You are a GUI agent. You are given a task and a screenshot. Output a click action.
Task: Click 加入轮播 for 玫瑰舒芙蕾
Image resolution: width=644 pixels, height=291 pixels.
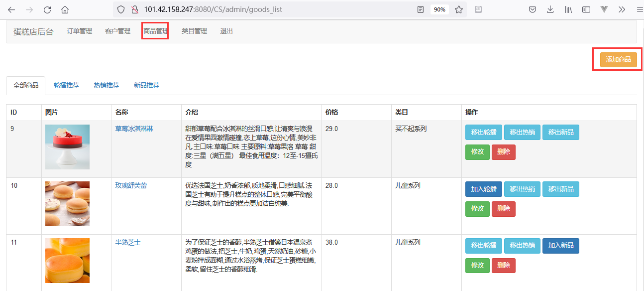pyautogui.click(x=483, y=189)
